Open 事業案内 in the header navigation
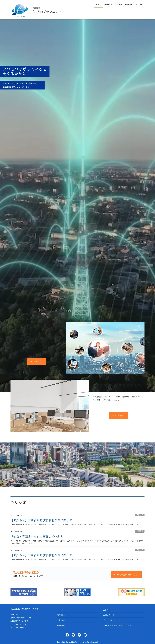Image resolution: width=155 pixels, height=644 pixels. point(108,4)
